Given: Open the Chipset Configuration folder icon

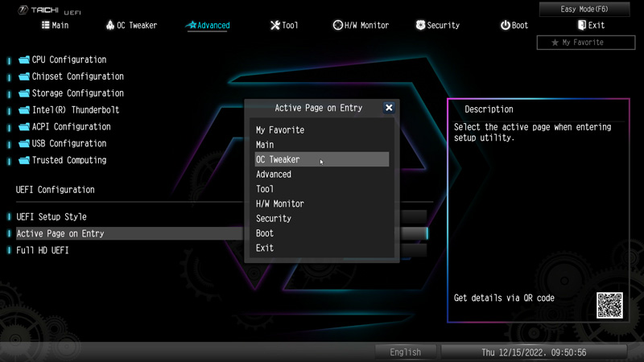Looking at the screenshot, I should [24, 76].
